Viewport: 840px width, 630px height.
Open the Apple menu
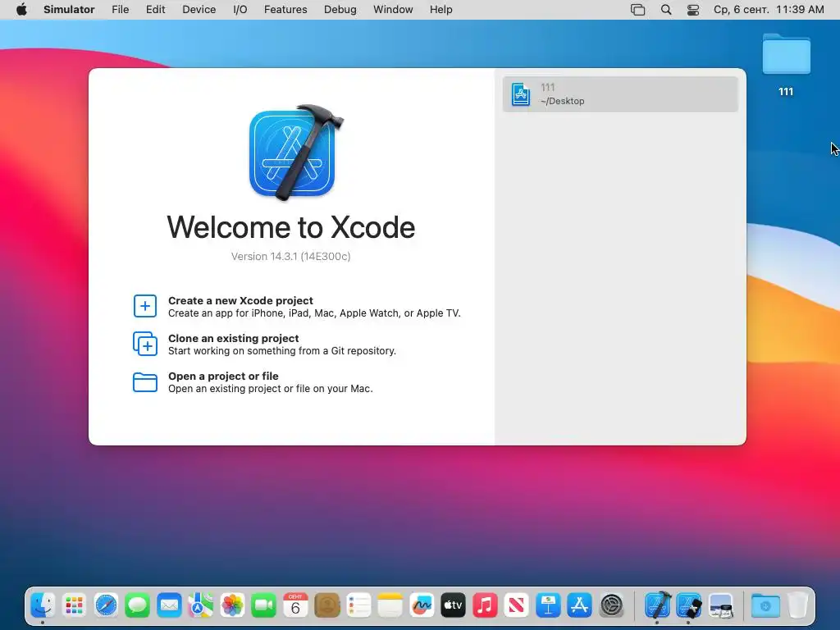coord(21,10)
